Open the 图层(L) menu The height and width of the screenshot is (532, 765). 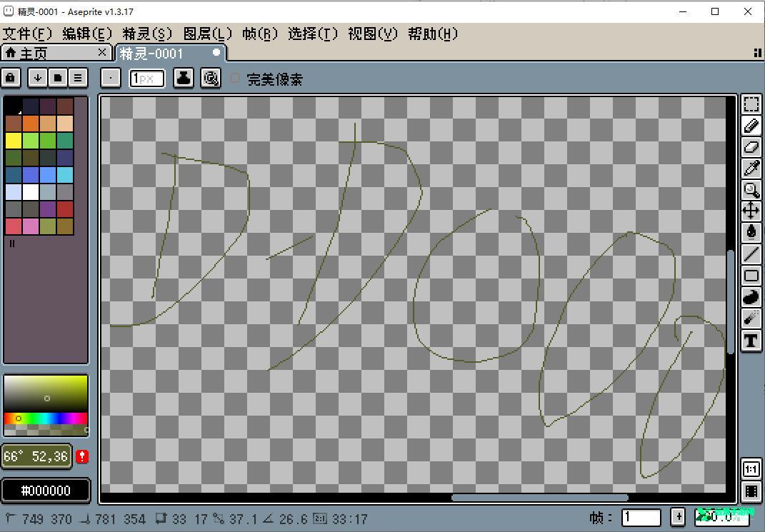tap(207, 34)
